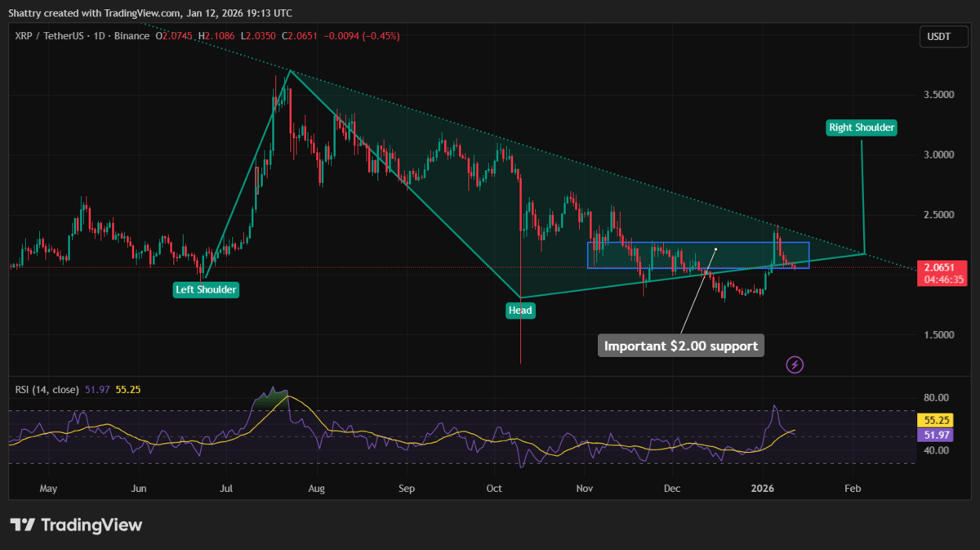Select the Left Shoulder annotation label
980x550 pixels.
pos(205,289)
